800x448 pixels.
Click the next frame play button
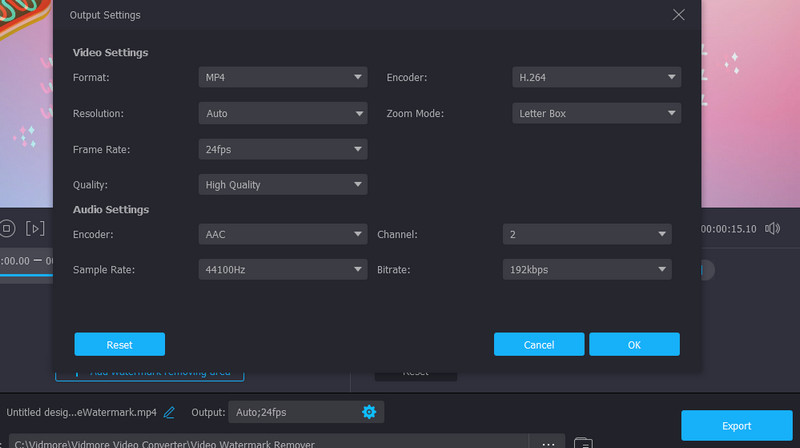coord(35,229)
